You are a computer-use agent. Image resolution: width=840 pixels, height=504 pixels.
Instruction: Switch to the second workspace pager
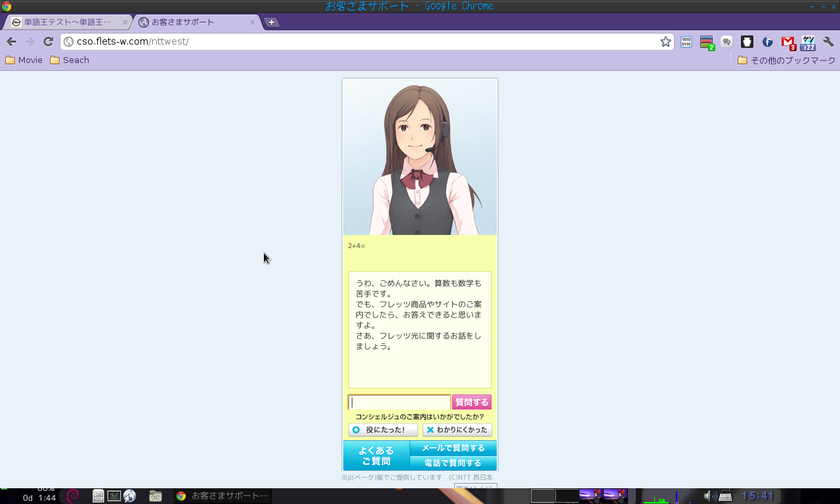(x=567, y=496)
